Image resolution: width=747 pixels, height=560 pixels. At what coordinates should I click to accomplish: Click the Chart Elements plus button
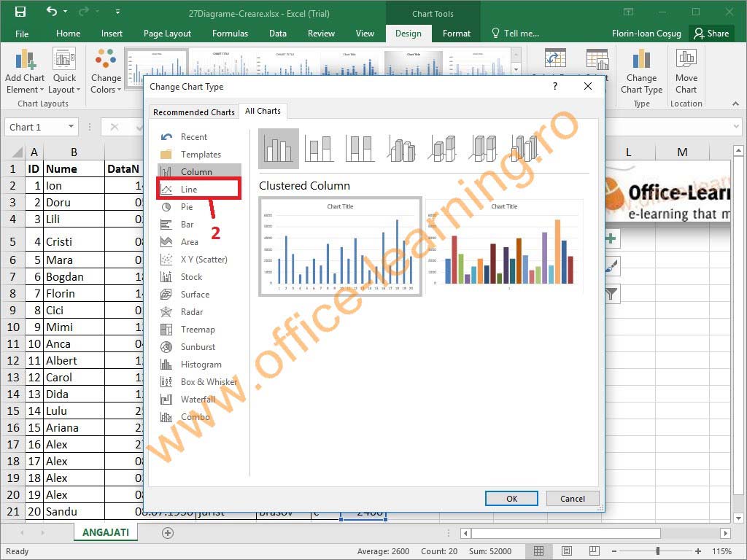click(x=611, y=238)
